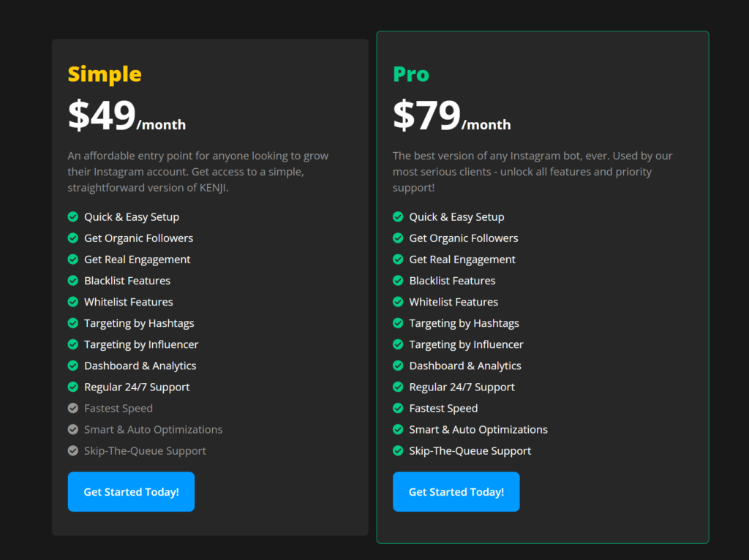Click green check beside Pro Fastest Speed

click(398, 408)
